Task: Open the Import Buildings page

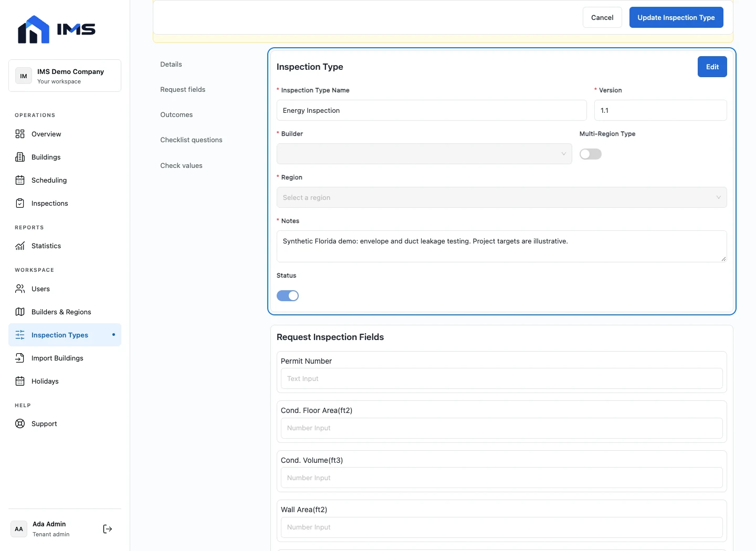Action: [x=65, y=358]
